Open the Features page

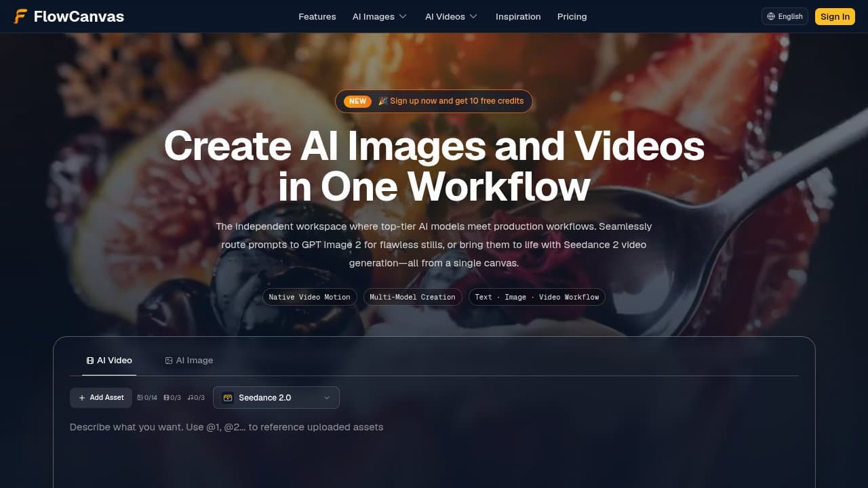click(317, 16)
